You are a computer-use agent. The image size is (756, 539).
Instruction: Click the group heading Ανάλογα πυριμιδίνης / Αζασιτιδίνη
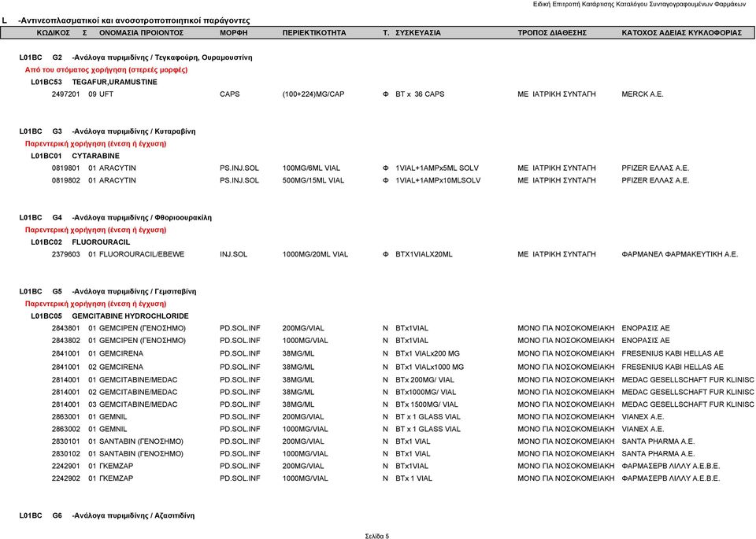pos(133,515)
